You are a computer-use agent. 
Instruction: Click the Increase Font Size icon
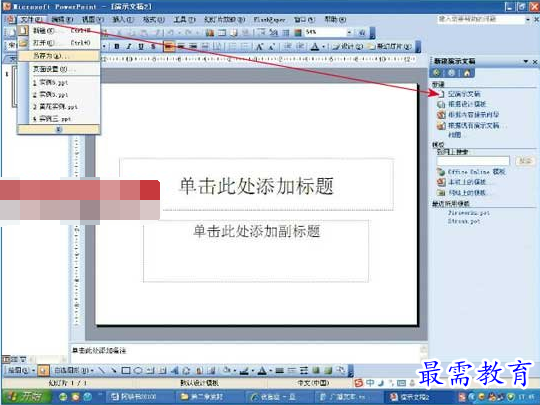[260, 46]
